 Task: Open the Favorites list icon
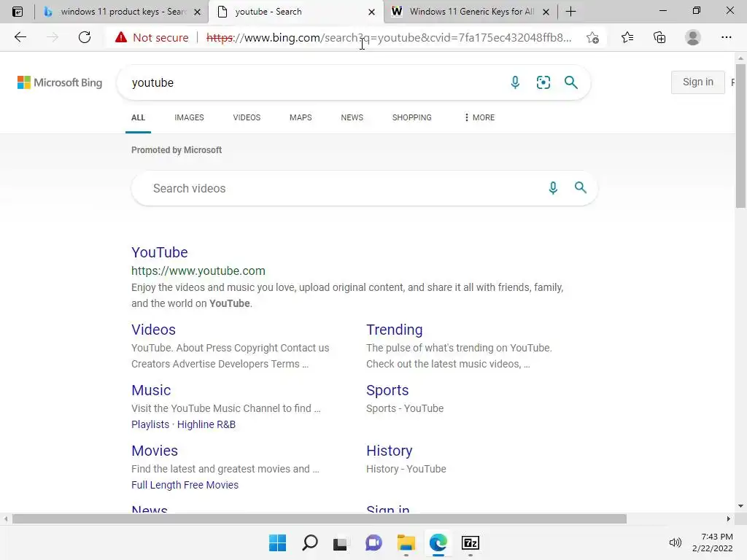tap(627, 37)
